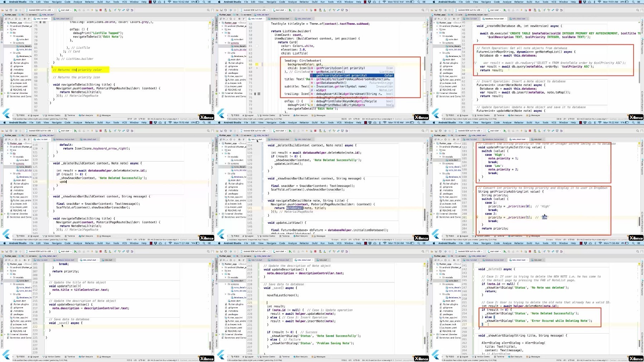Click gutter color square on line 74, 10:52 AM window
This screenshot has width=644, height=362.
[44, 22]
